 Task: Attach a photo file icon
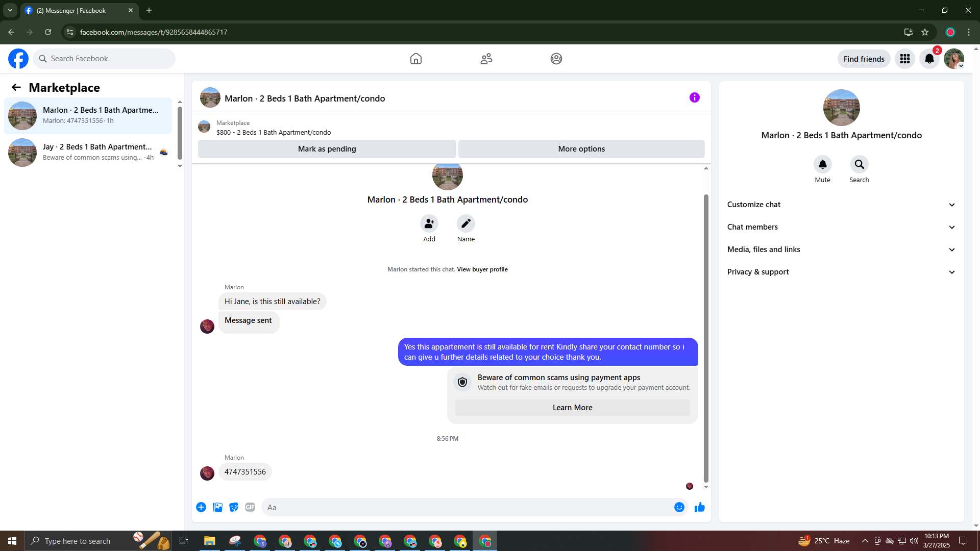tap(217, 507)
